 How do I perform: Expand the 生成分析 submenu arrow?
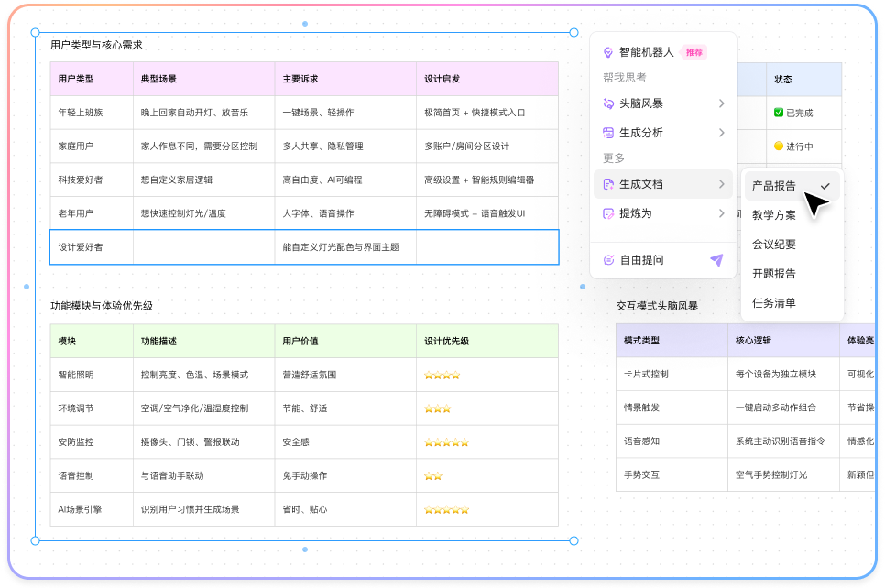pyautogui.click(x=723, y=134)
